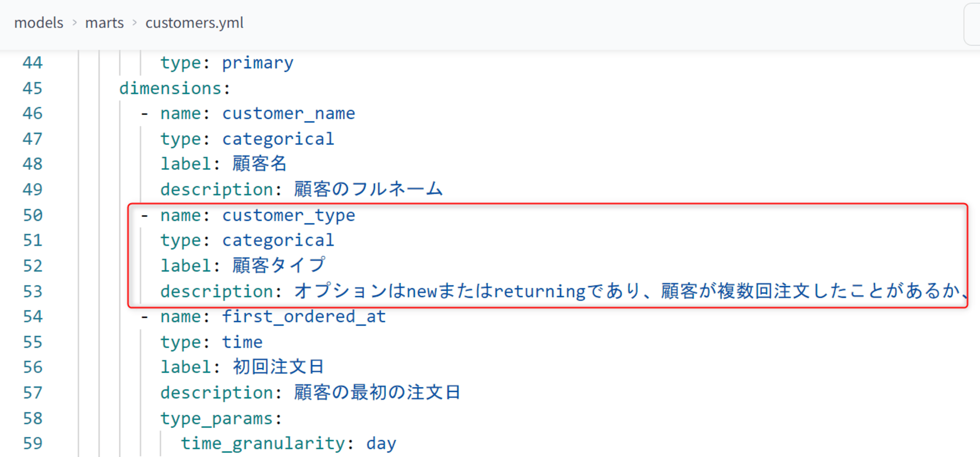Click the label '顧客タイプ'
Screen dimensions: 980x457
click(279, 265)
